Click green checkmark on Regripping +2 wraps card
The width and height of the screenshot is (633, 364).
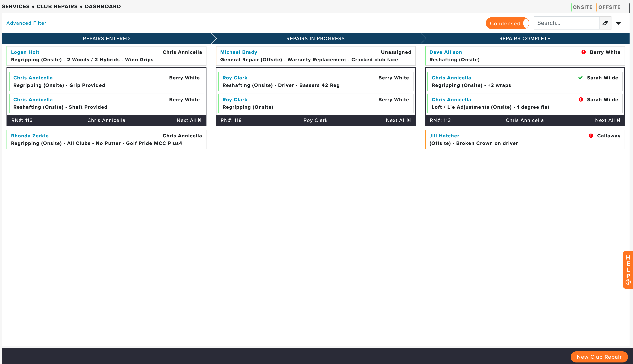581,78
